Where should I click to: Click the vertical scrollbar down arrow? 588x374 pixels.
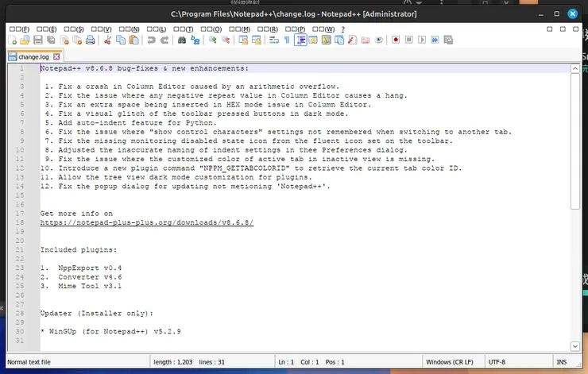(574, 347)
